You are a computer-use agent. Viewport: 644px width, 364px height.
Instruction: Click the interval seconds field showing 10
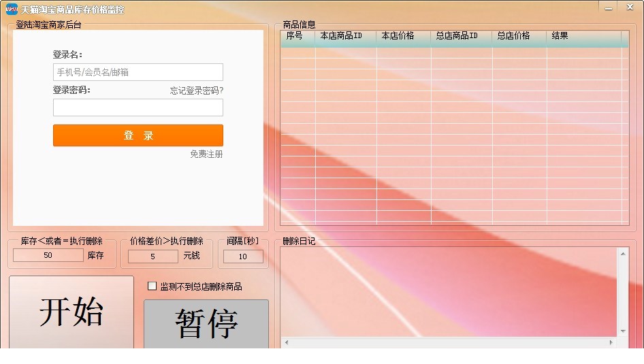pyautogui.click(x=243, y=257)
